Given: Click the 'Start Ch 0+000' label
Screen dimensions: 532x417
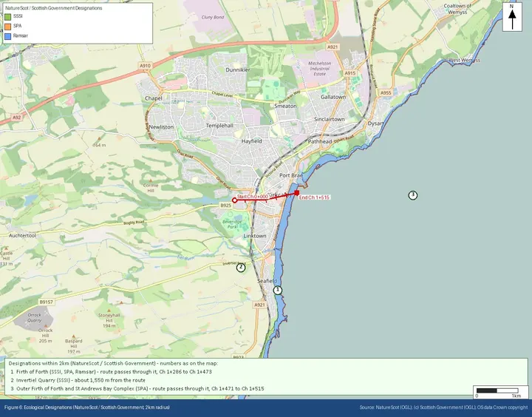Looking at the screenshot, I should point(253,197).
